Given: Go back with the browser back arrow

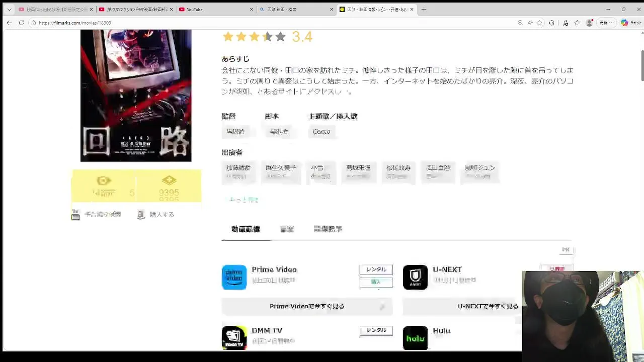Looking at the screenshot, I should (9, 23).
